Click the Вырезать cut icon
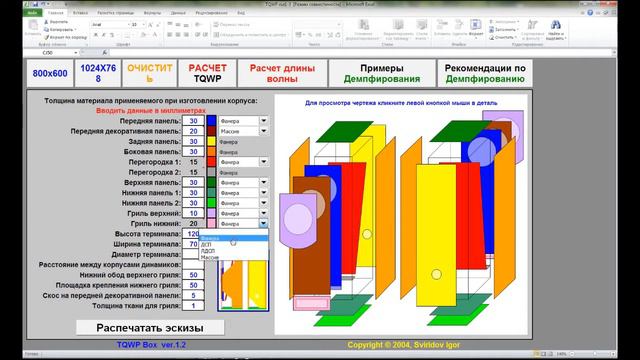 (47, 22)
